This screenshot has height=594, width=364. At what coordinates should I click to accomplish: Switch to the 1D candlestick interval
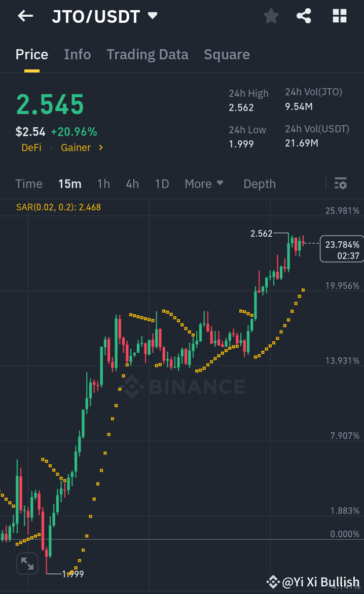point(162,184)
